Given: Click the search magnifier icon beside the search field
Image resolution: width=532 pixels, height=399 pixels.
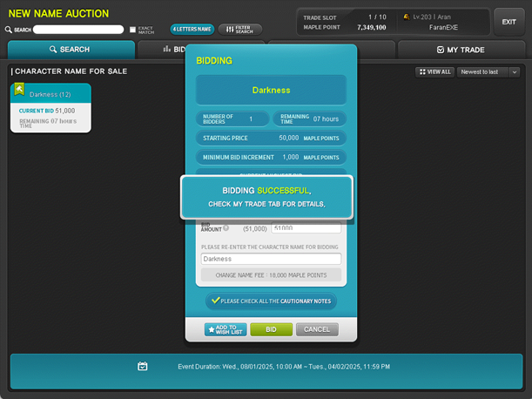Looking at the screenshot, I should pyautogui.click(x=9, y=30).
